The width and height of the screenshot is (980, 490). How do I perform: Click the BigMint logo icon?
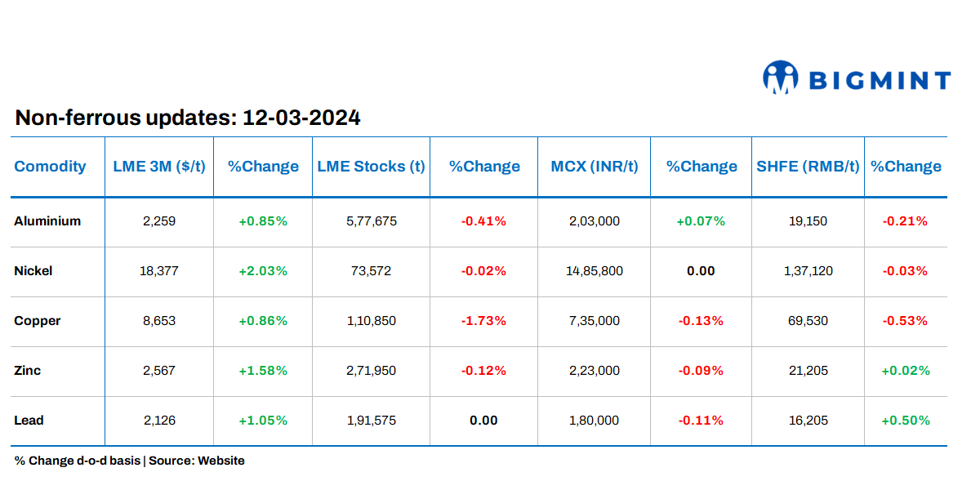coord(780,78)
